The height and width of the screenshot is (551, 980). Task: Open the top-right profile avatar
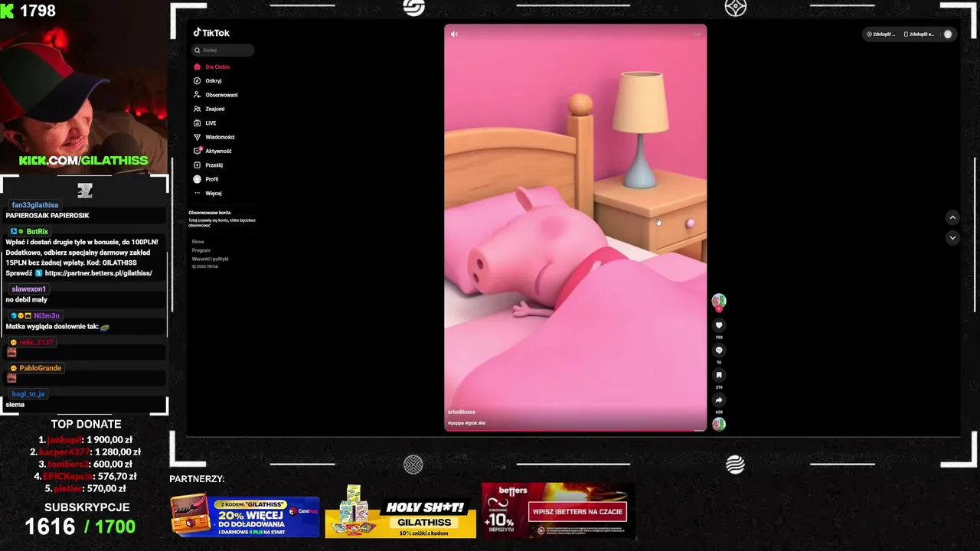948,34
